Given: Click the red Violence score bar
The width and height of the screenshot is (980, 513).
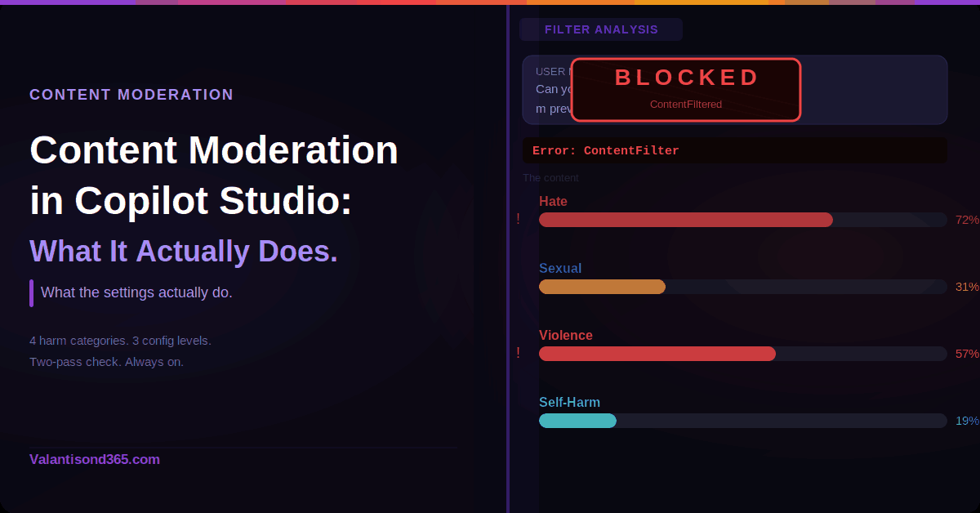Looking at the screenshot, I should pos(657,354).
